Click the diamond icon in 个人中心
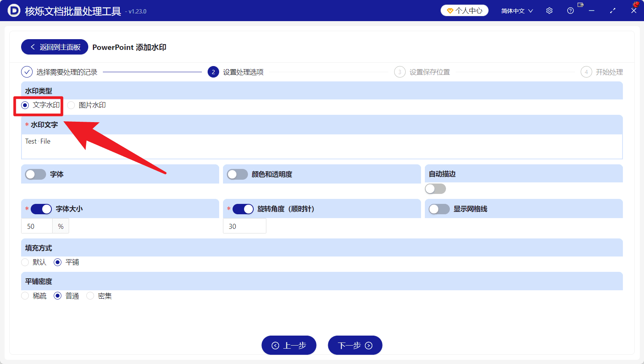The width and height of the screenshot is (644, 364). coord(450,11)
